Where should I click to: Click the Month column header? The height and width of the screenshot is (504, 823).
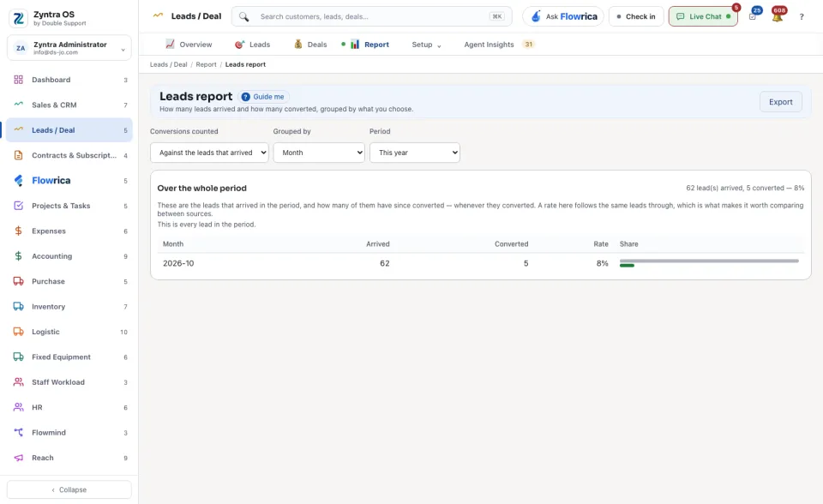173,244
